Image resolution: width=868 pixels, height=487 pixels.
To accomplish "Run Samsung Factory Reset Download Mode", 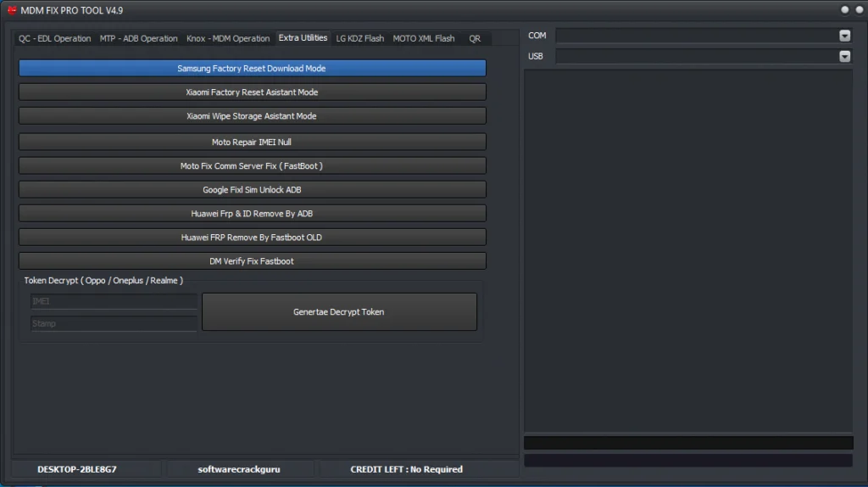I will 252,68.
